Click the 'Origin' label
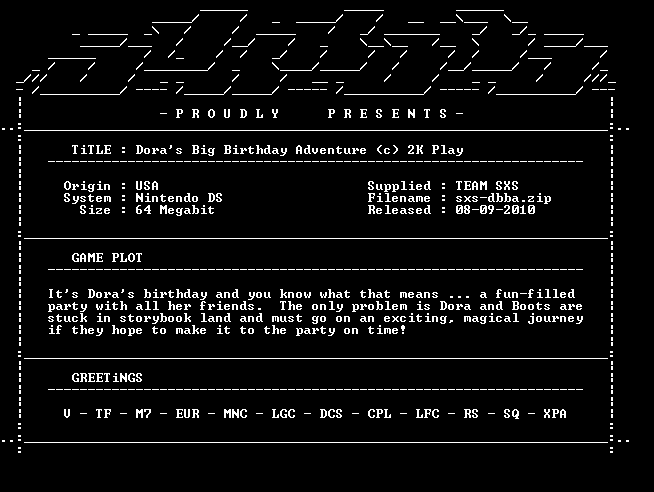654x492 pixels. click(87, 186)
